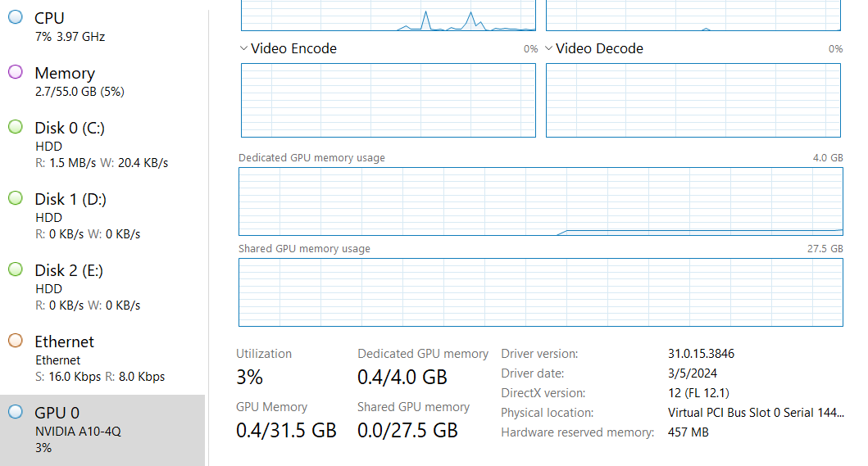
Task: Show Ethernet network performance details
Action: point(102,358)
